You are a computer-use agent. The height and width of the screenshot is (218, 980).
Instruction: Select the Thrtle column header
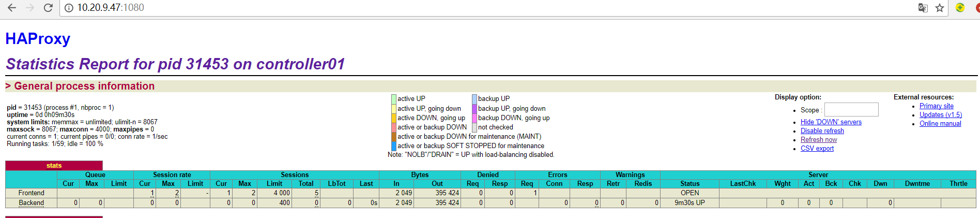(x=958, y=183)
